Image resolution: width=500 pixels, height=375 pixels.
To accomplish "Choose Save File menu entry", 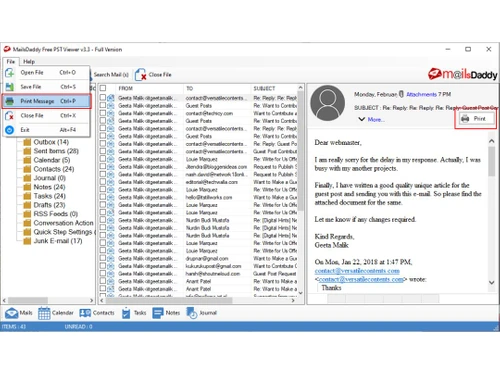I will pos(47,87).
